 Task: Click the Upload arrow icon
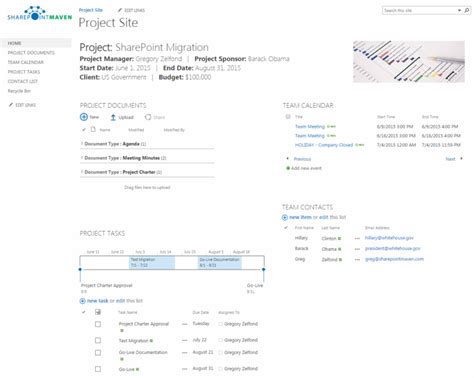tap(113, 117)
